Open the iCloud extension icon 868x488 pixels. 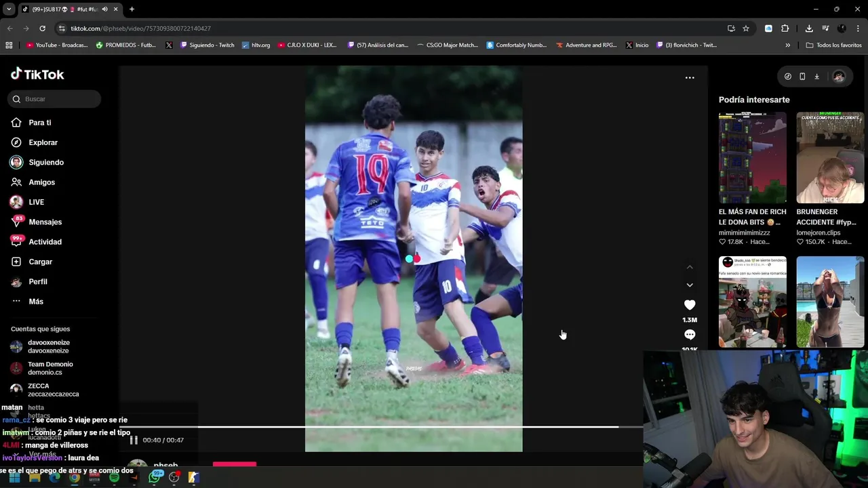(768, 28)
